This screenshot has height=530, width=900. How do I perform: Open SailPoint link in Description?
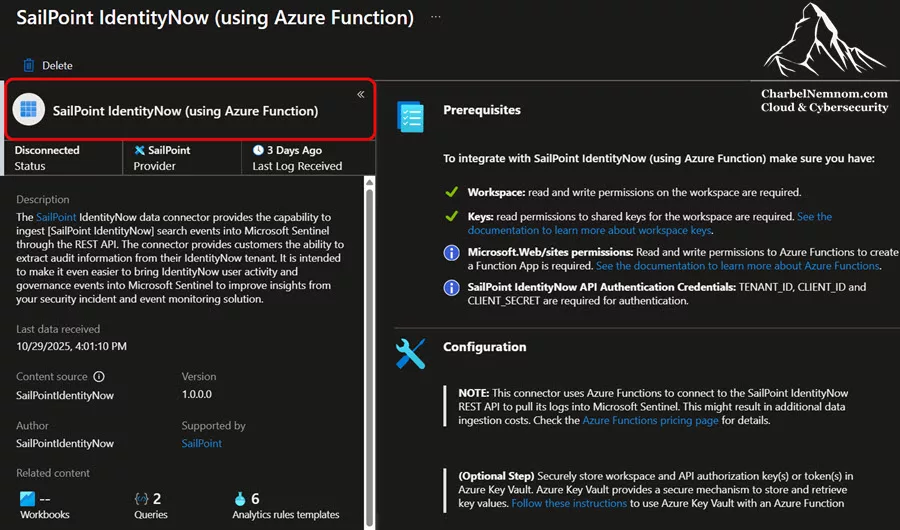(56, 217)
